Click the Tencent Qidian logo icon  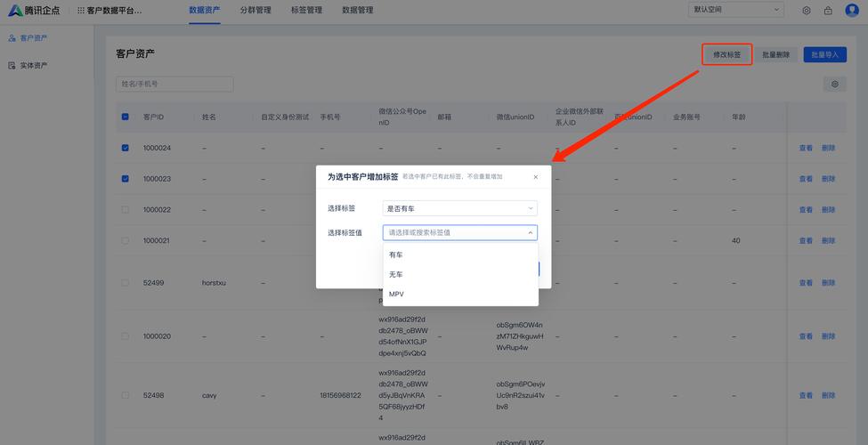point(15,11)
